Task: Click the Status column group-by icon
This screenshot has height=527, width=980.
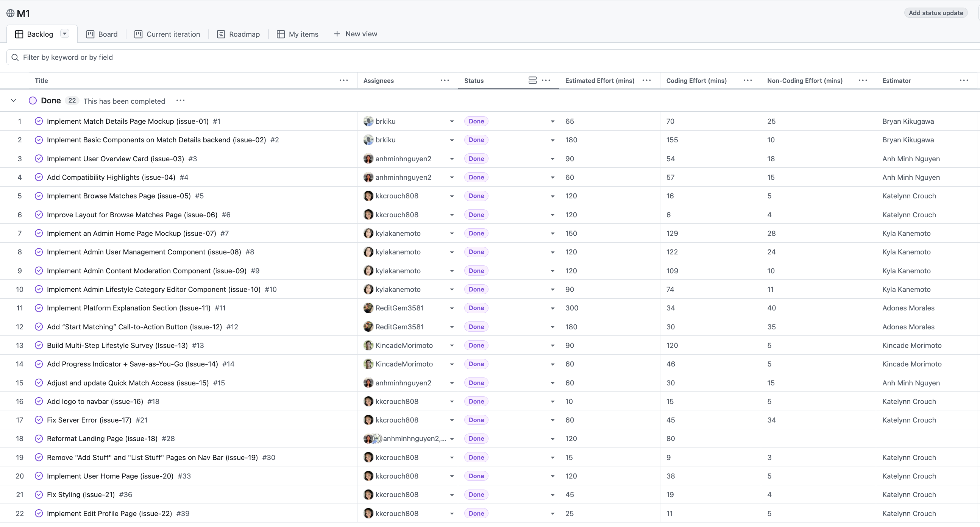Action: pyautogui.click(x=532, y=80)
